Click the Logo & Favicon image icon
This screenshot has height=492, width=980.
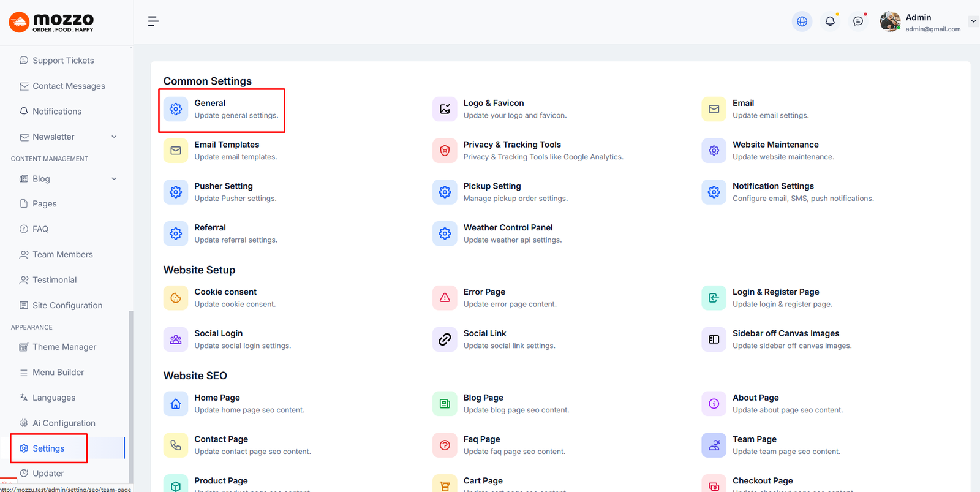(x=445, y=109)
